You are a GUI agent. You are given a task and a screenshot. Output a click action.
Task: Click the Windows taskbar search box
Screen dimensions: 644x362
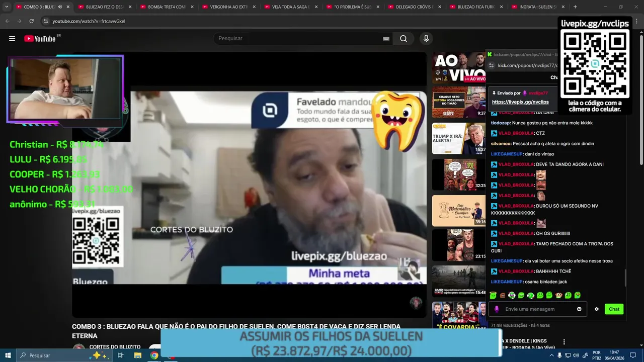pyautogui.click(x=64, y=355)
